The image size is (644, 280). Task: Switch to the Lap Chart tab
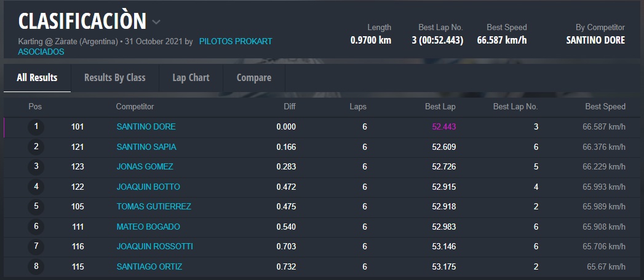pyautogui.click(x=191, y=78)
